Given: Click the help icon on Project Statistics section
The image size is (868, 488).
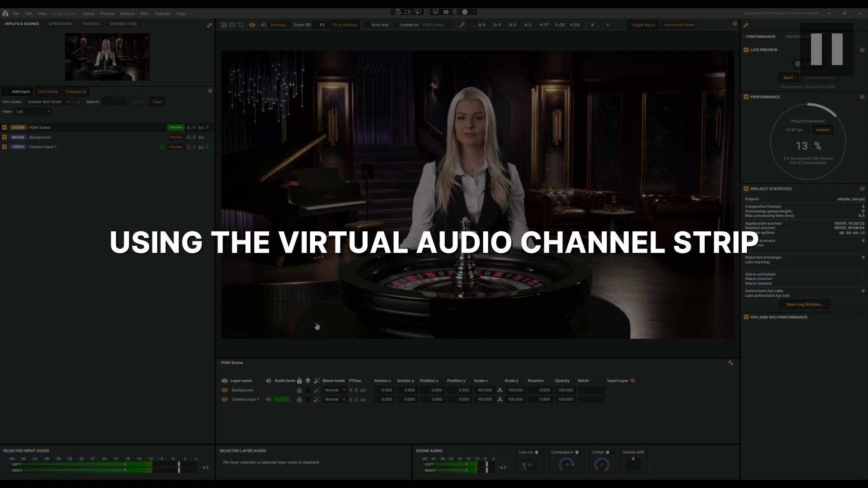Looking at the screenshot, I should point(862,188).
